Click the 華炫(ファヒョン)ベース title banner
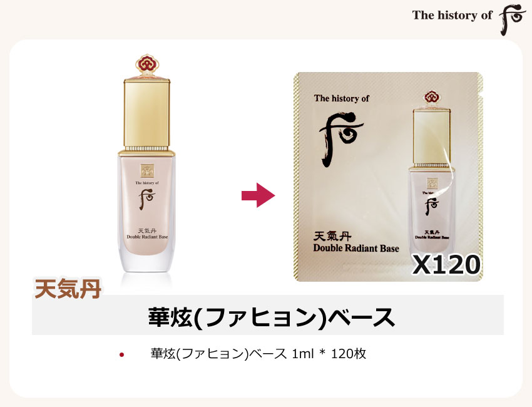The width and height of the screenshot is (532, 407). pos(268,315)
